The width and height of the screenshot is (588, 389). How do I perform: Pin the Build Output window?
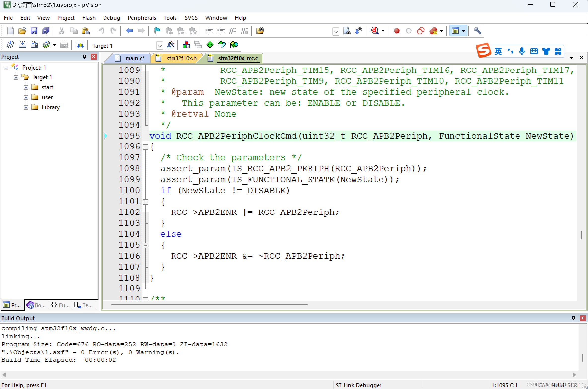pos(573,318)
